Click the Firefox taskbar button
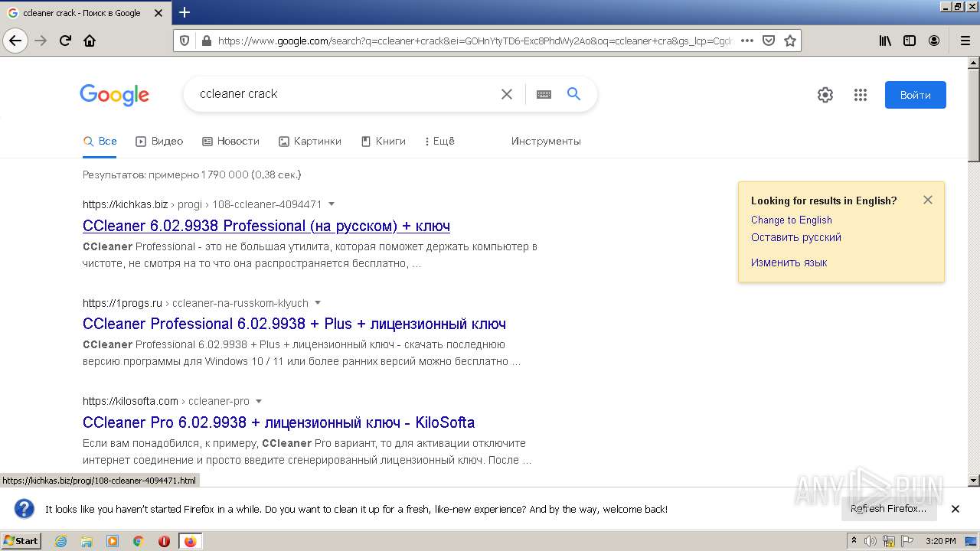 tap(190, 541)
